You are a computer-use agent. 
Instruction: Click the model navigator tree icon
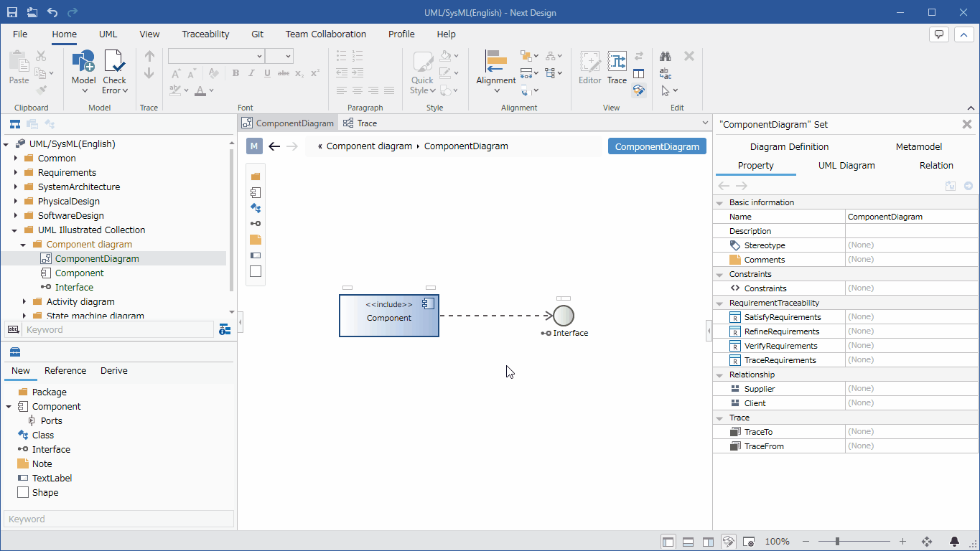15,124
